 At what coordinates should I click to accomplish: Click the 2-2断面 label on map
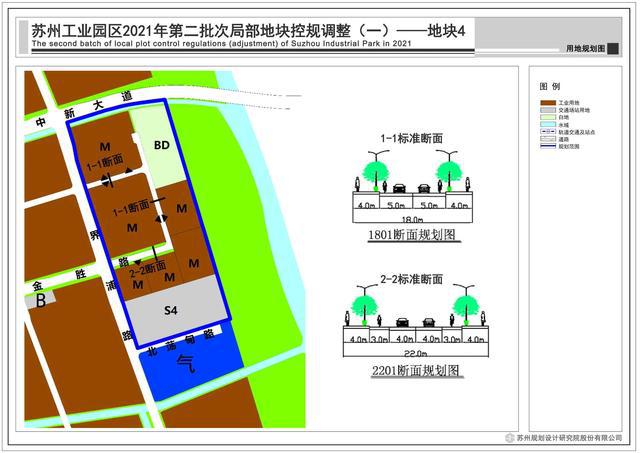tap(147, 269)
